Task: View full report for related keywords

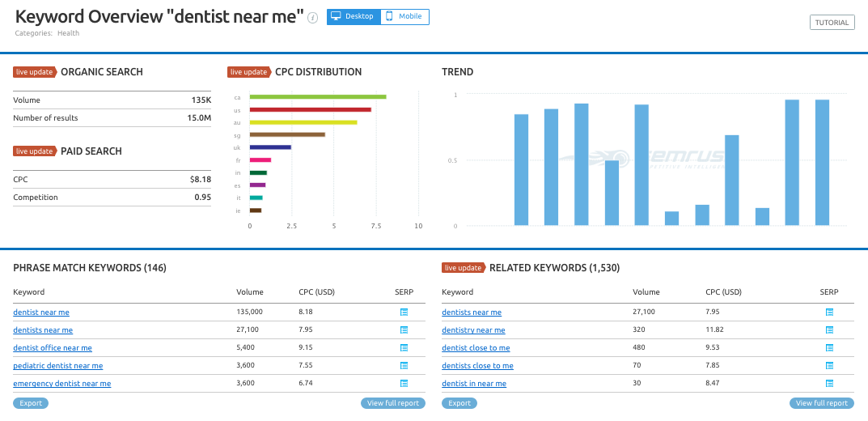Action: [822, 403]
